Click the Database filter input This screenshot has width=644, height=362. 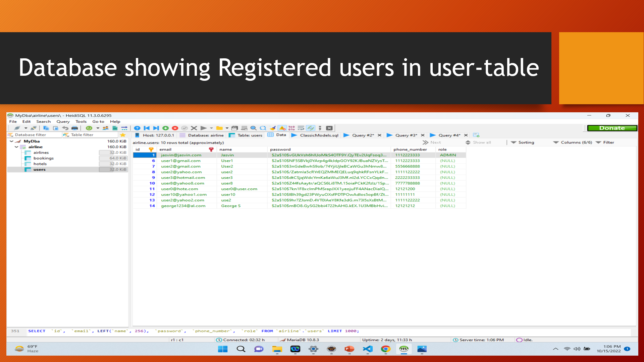tap(35, 135)
